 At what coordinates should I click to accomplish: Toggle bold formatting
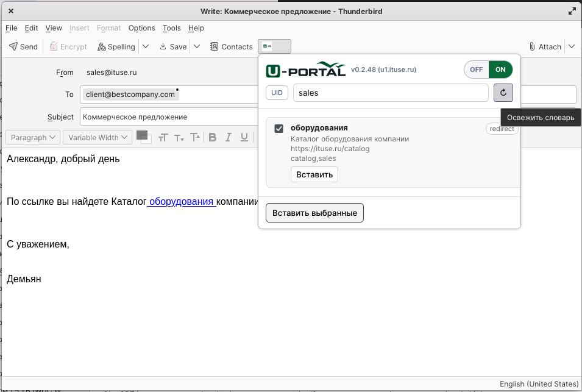coord(213,137)
